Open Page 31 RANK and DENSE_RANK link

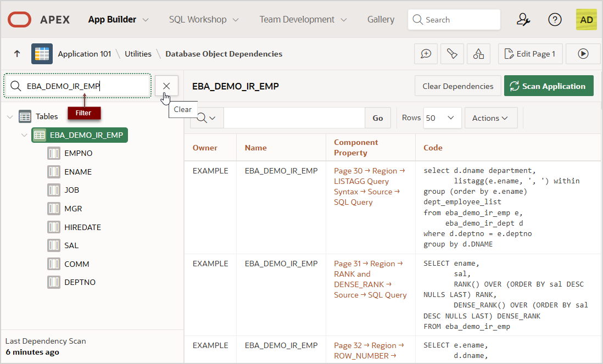pyautogui.click(x=370, y=279)
